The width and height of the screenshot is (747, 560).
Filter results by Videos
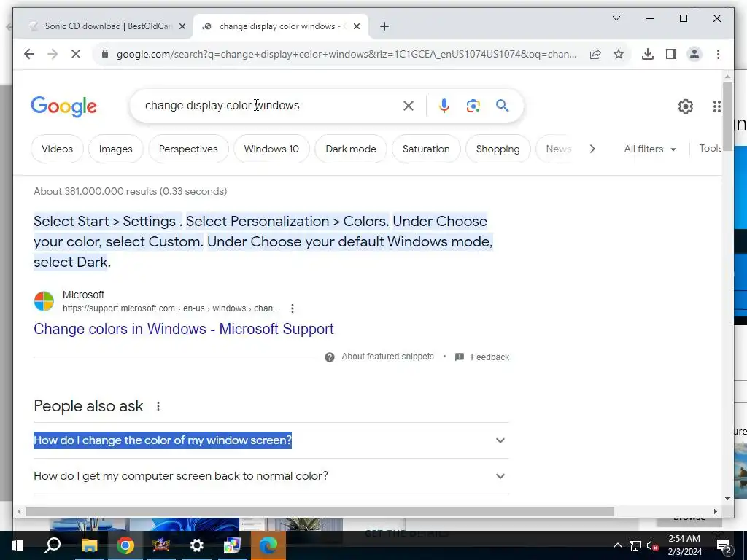(57, 149)
